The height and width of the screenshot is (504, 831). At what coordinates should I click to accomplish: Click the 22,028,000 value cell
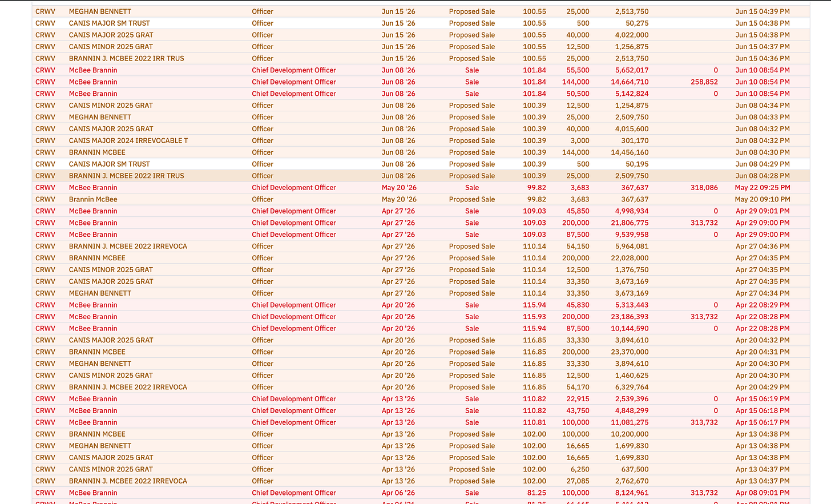[630, 258]
